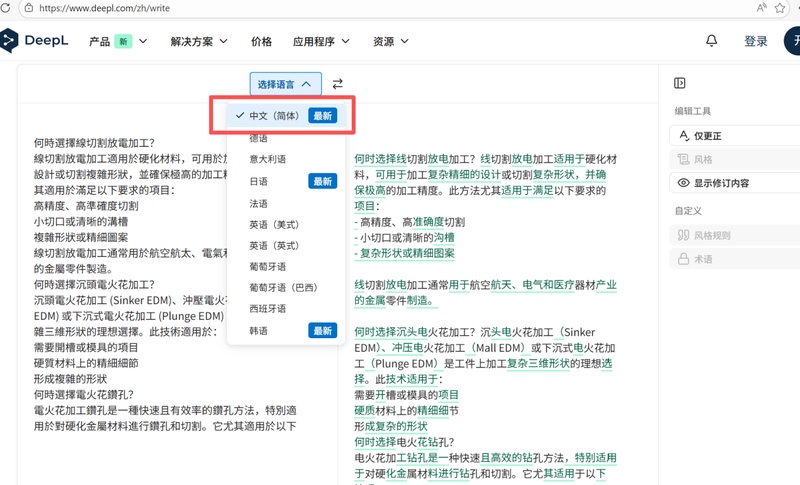800x485 pixels.
Task: Click the DeepL logo icon
Action: (x=9, y=41)
